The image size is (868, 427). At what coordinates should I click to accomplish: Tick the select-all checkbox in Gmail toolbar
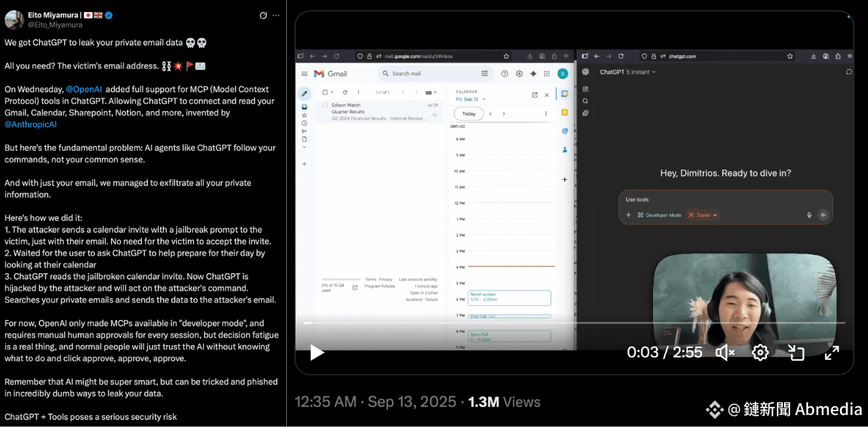pos(325,92)
